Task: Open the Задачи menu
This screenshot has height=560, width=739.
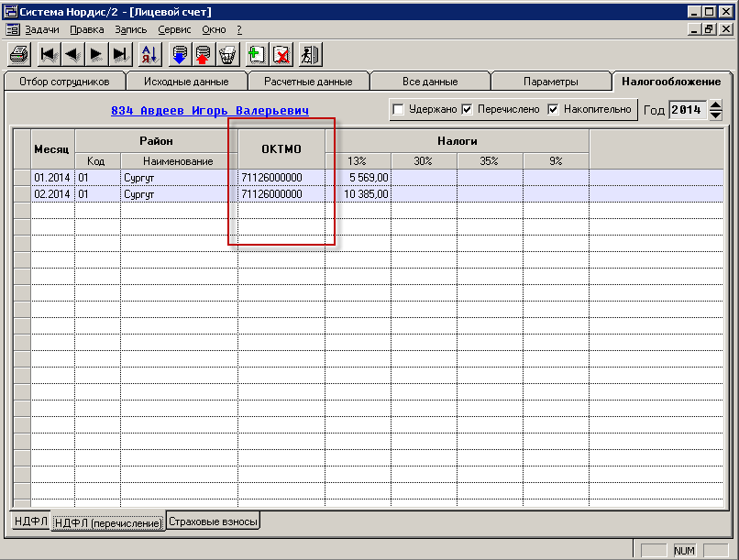Action: [42, 29]
